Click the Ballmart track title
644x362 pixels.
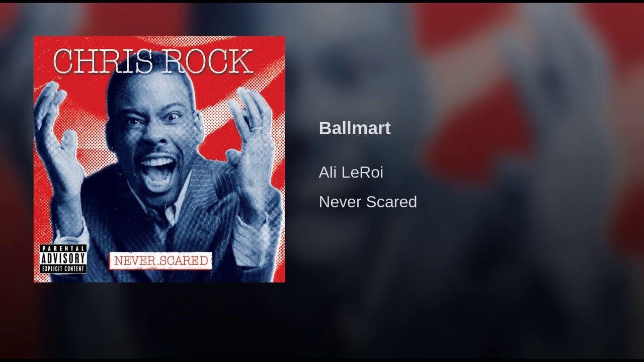click(x=355, y=128)
